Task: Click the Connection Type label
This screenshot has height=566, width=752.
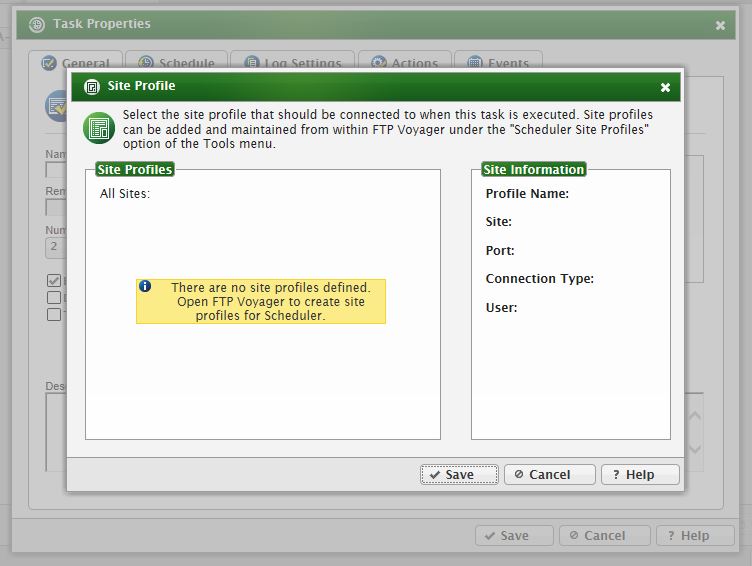Action: [540, 279]
